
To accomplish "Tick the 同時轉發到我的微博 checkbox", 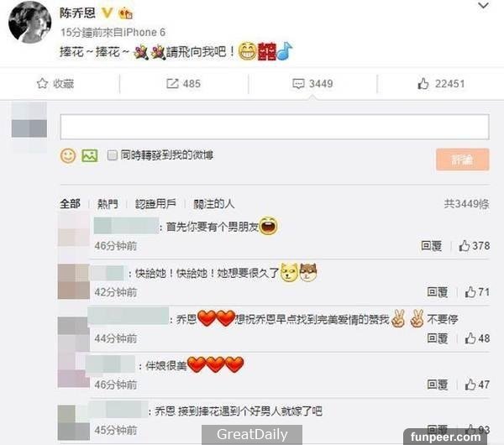I will (112, 155).
